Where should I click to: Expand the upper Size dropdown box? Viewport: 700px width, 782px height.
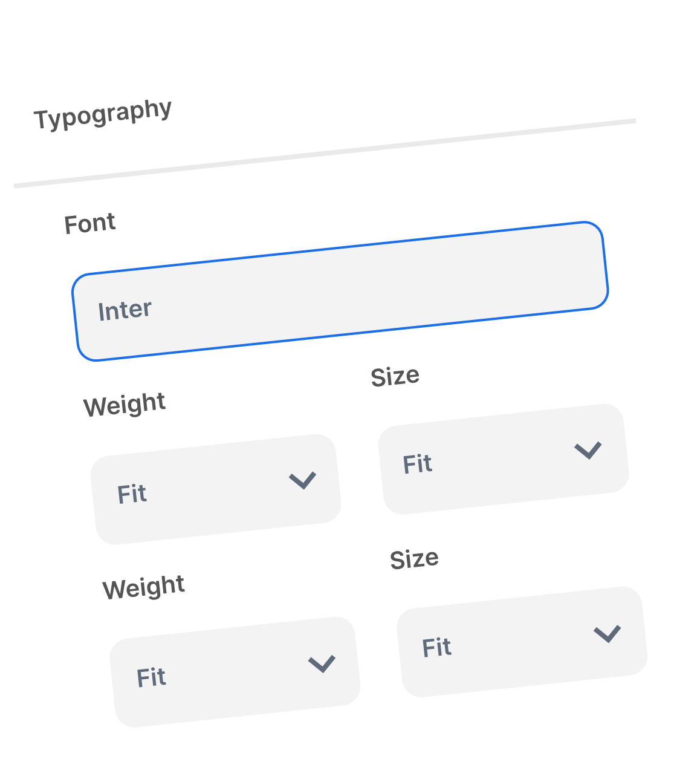[x=504, y=459]
